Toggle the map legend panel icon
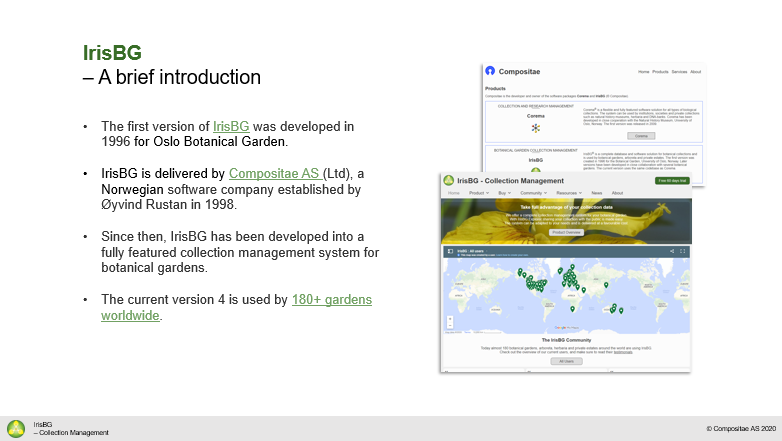Viewport: 782px width, 441px height. [x=450, y=251]
